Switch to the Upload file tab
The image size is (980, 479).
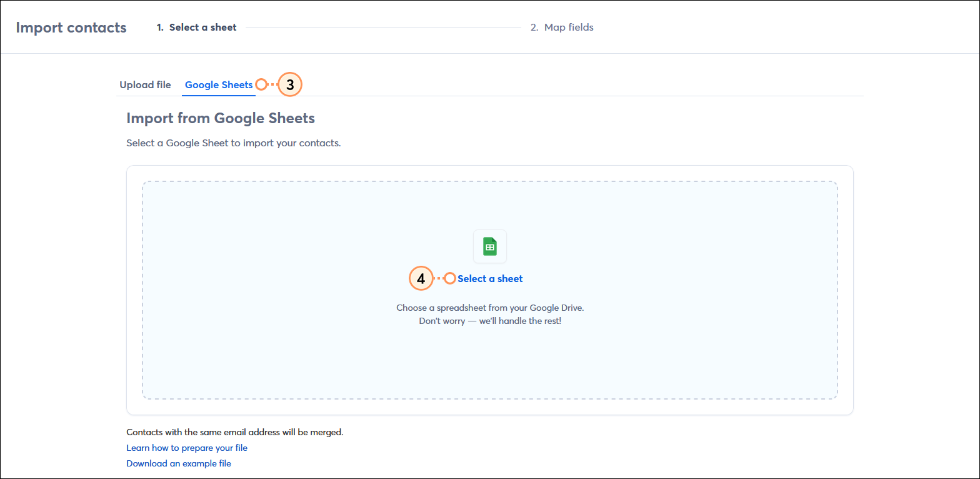145,85
